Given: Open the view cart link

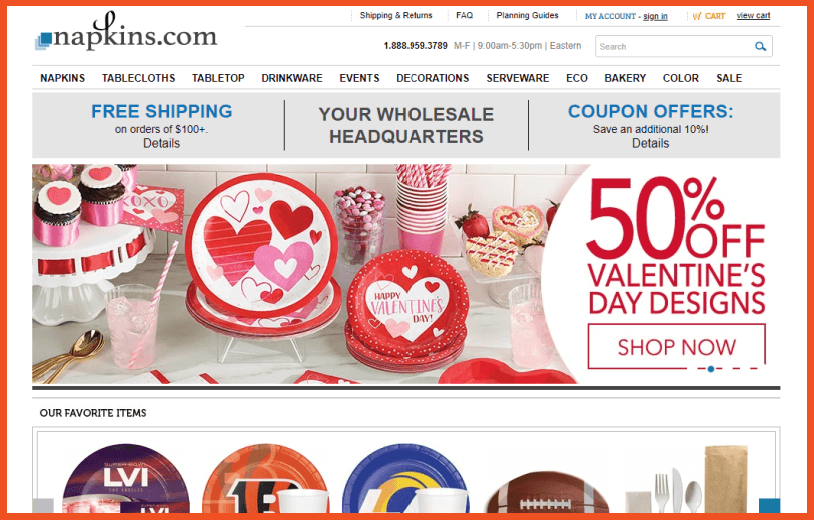Looking at the screenshot, I should point(753,16).
